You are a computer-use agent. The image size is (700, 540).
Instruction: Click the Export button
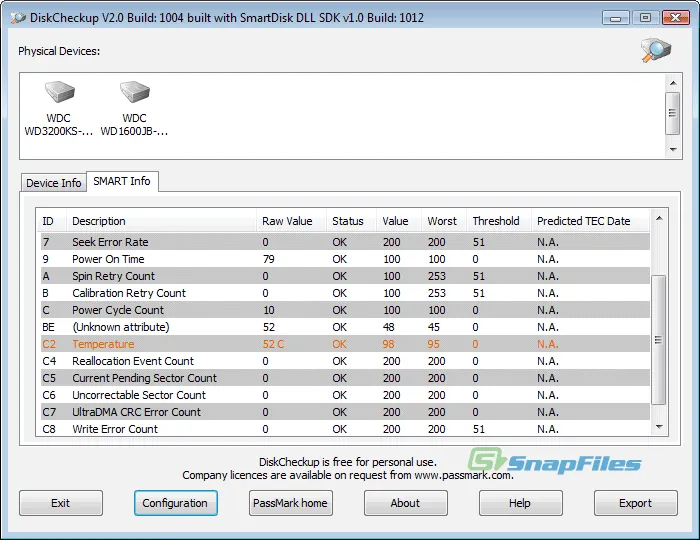click(636, 503)
